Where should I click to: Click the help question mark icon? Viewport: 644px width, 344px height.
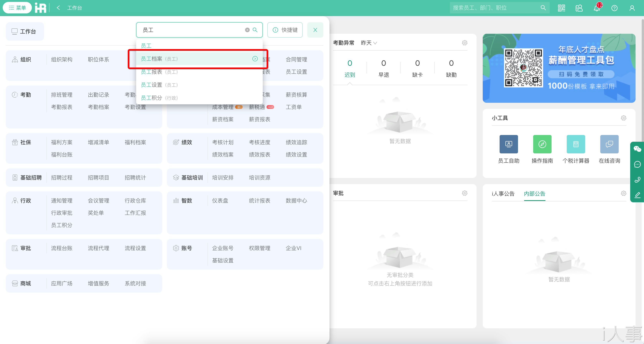614,8
